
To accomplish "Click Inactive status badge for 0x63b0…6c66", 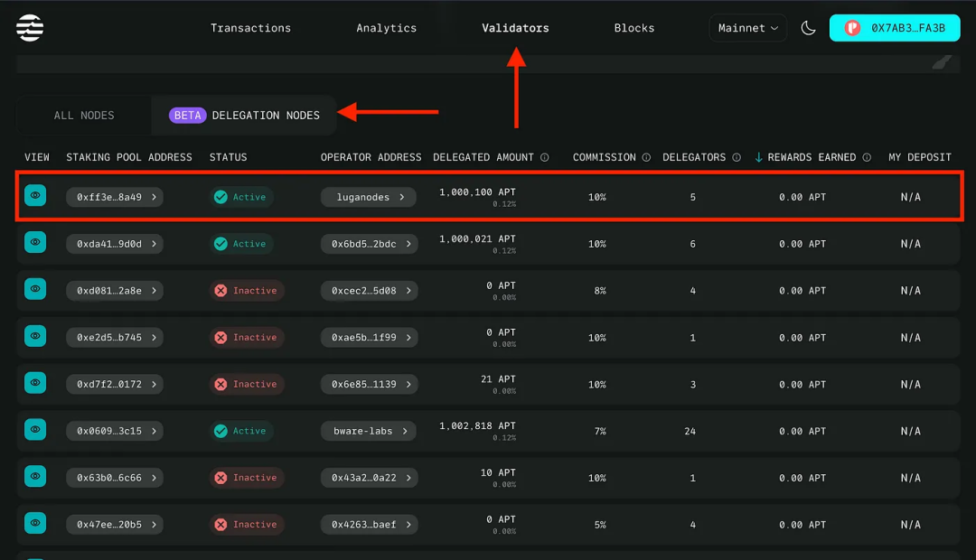I will click(x=247, y=478).
